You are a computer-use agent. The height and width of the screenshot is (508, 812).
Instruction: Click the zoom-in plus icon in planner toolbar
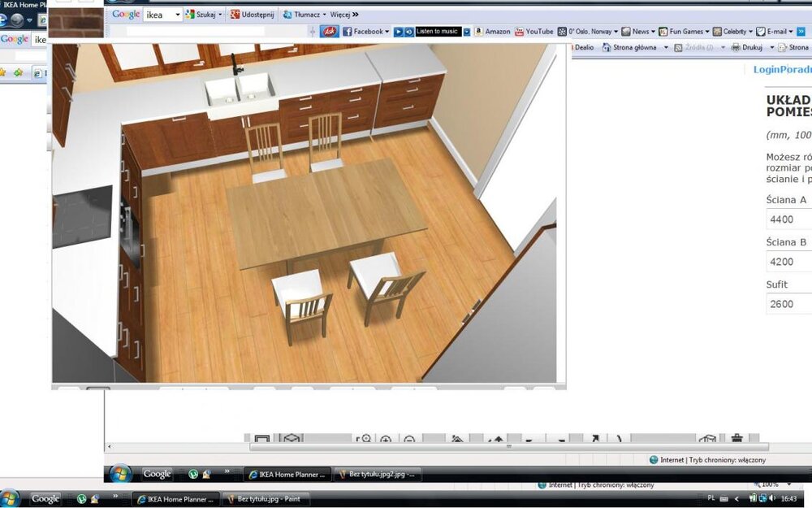386,440
